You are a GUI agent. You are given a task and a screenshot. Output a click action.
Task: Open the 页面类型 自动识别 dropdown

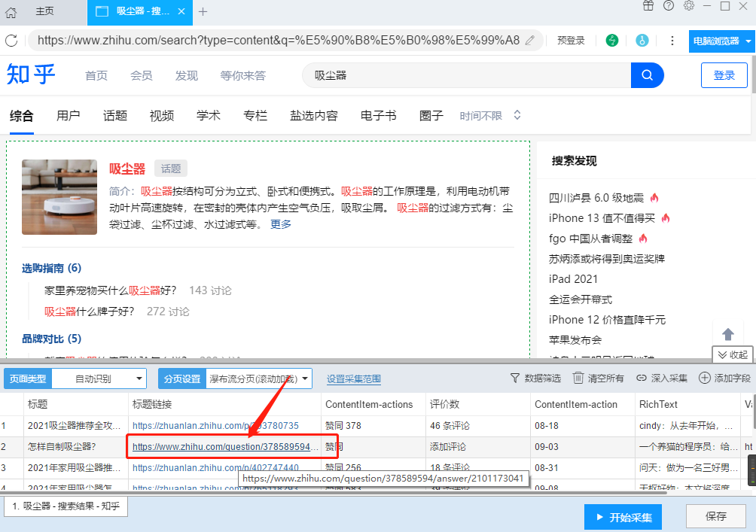pos(99,378)
